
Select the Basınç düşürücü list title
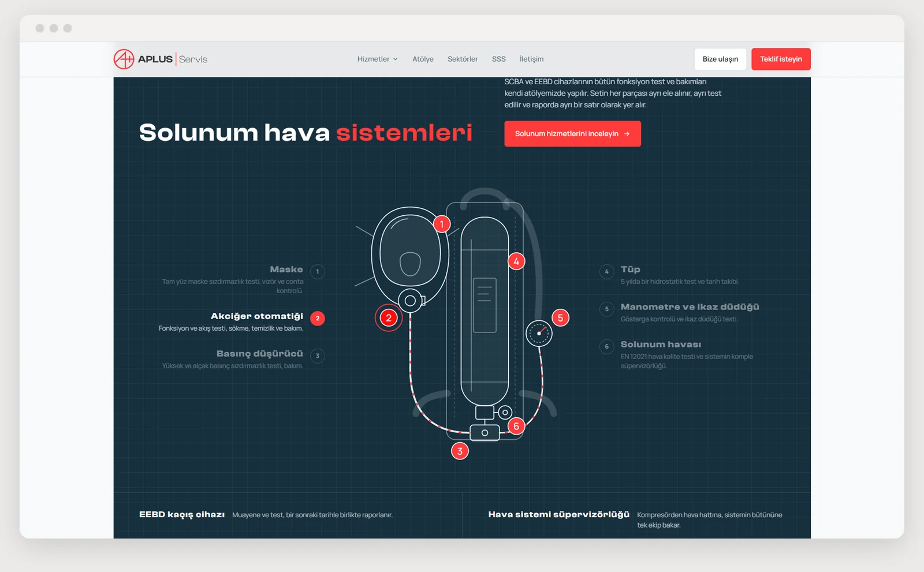[260, 354]
